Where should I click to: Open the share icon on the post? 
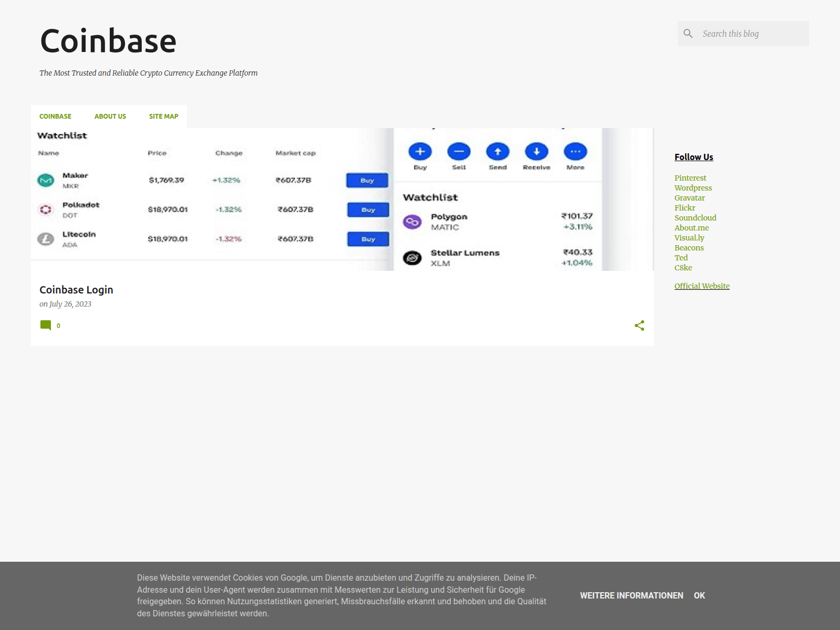tap(639, 325)
